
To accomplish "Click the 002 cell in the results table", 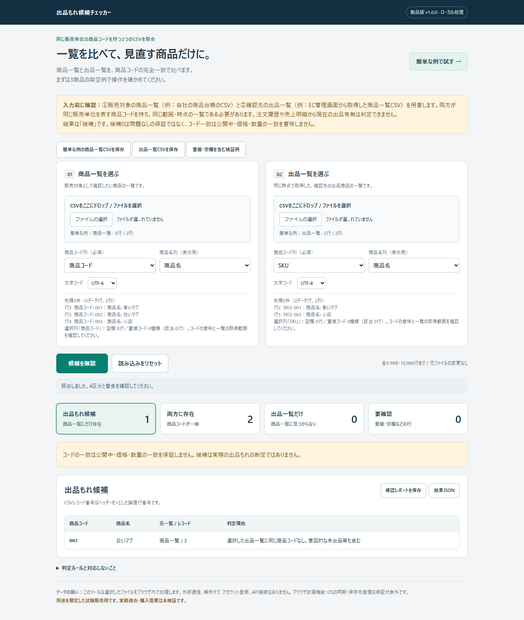I will (74, 541).
